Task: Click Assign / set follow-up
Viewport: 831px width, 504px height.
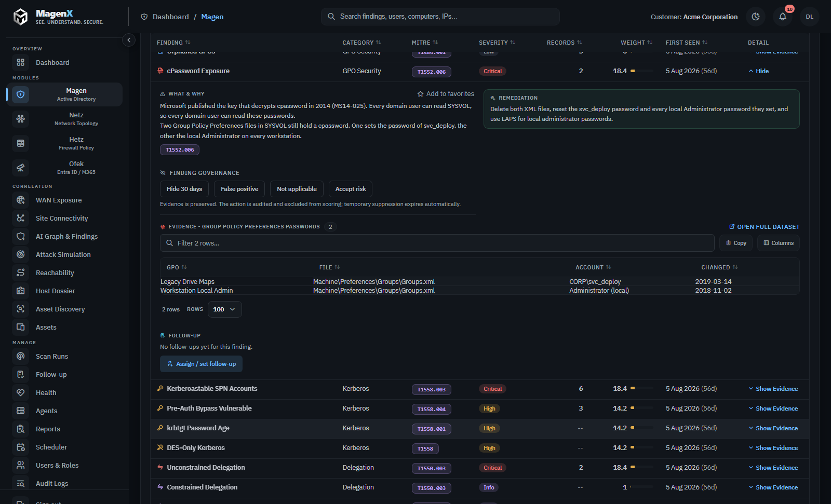Action: coord(201,364)
